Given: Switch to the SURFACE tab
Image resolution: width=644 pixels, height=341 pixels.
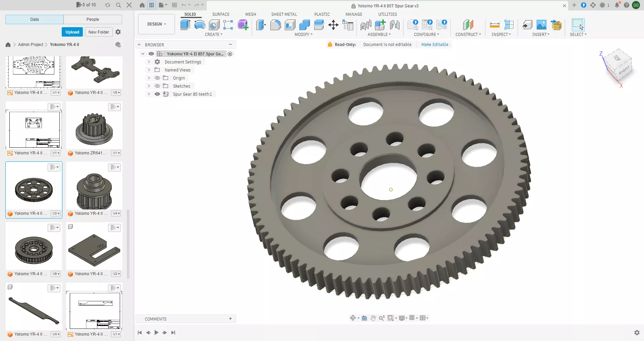Looking at the screenshot, I should (221, 14).
